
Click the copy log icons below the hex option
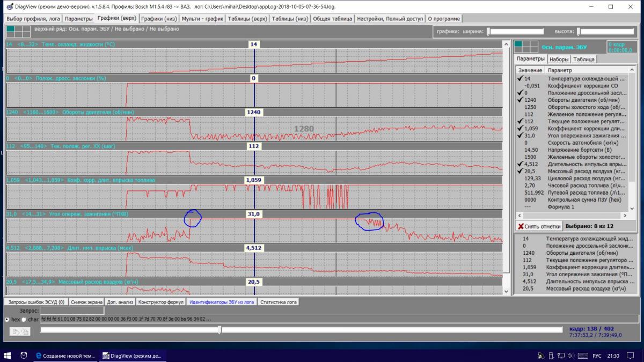point(20,331)
